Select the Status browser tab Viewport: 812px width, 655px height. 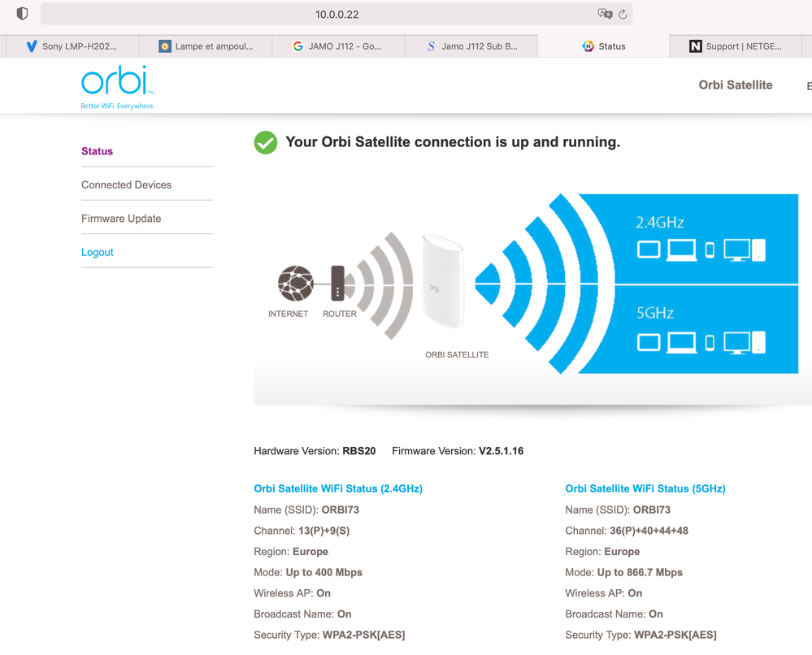(x=603, y=46)
